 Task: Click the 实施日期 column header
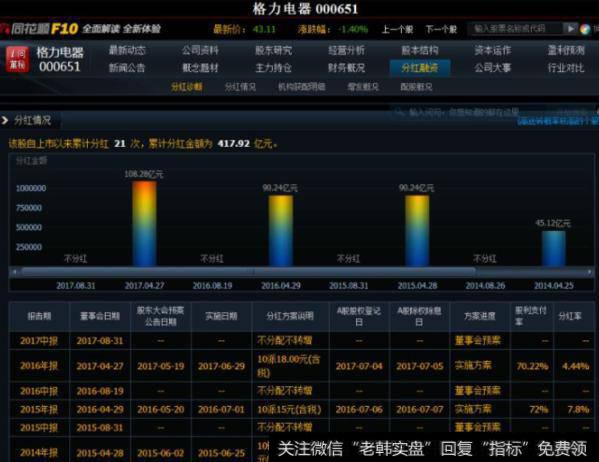[x=221, y=316]
